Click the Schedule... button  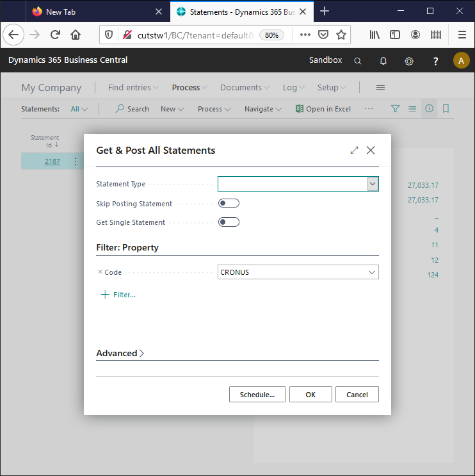(x=257, y=395)
